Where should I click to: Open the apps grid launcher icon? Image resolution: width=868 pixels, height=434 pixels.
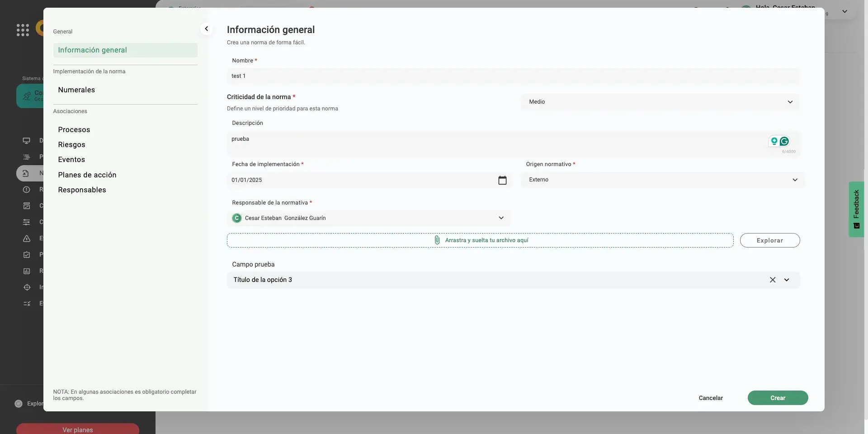(x=23, y=30)
